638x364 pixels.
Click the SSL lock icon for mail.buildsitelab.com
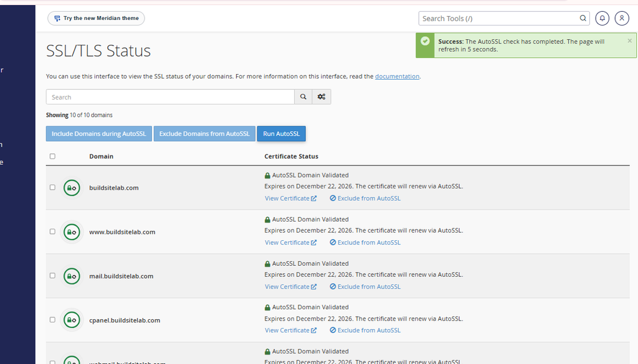click(72, 276)
